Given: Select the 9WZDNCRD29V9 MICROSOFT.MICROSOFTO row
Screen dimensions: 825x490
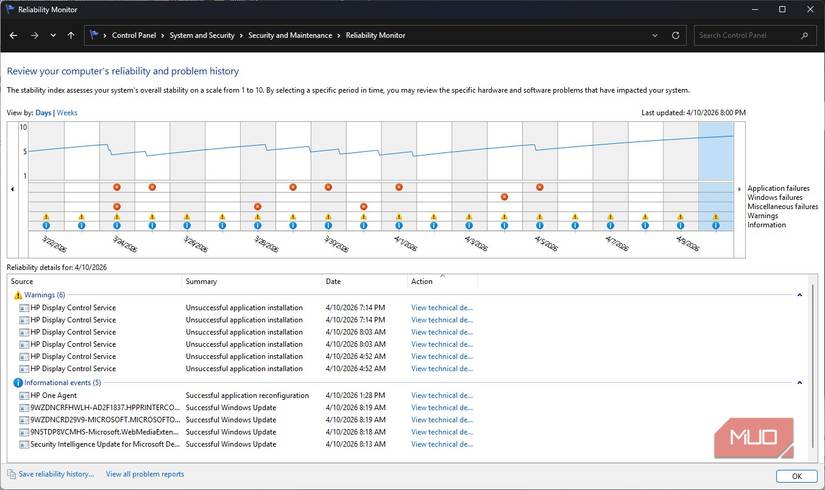Looking at the screenshot, I should 246,420.
